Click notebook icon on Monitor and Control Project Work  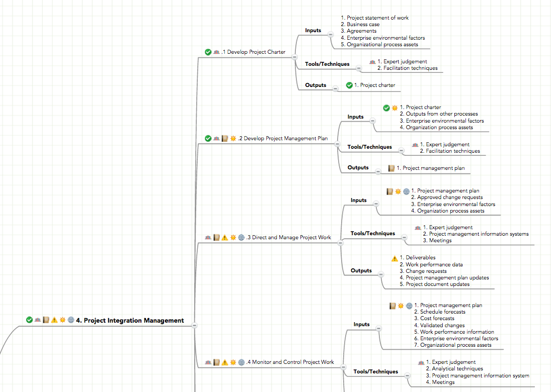pyautogui.click(x=216, y=362)
